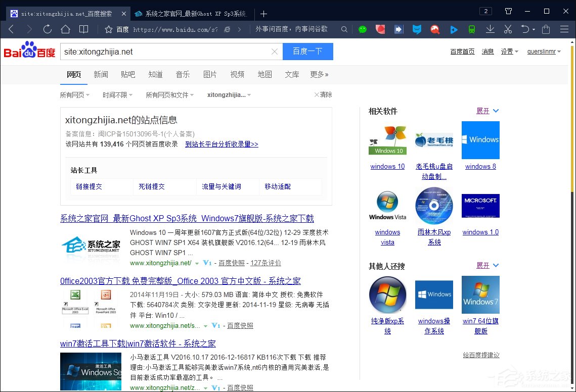Click the blue video play toolbar icon
The width and height of the screenshot is (576, 392).
click(454, 29)
